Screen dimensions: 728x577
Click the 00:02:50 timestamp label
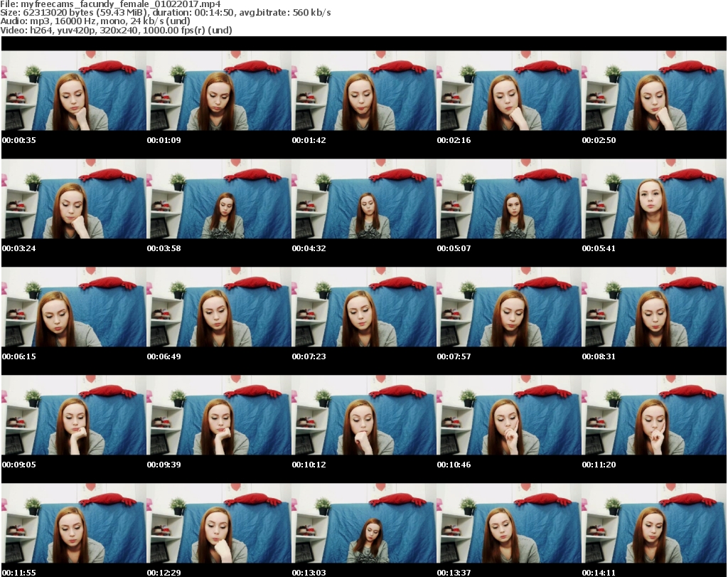coord(599,140)
